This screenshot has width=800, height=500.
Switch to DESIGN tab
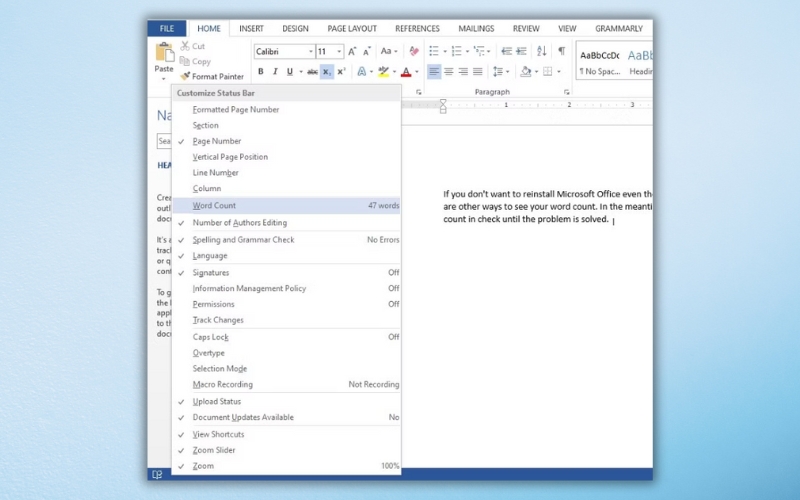click(x=295, y=29)
